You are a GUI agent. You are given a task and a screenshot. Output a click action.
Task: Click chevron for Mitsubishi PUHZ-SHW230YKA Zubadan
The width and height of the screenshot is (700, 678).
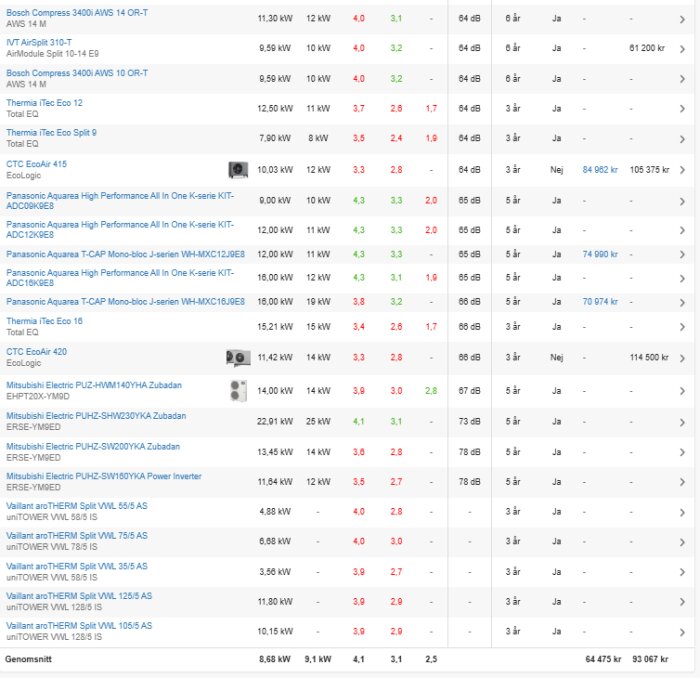coord(683,422)
